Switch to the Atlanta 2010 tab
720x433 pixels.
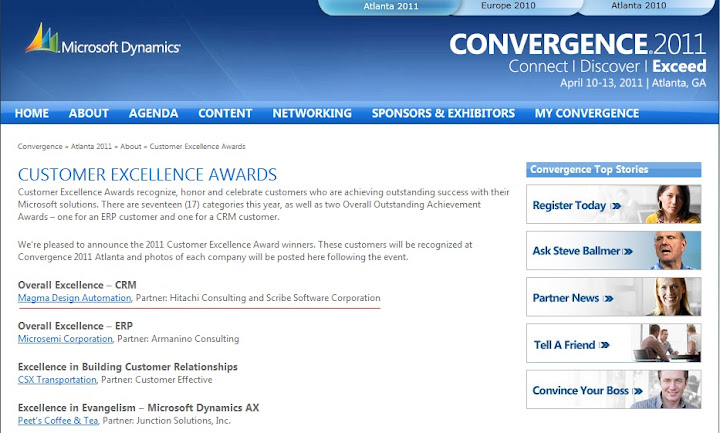pyautogui.click(x=639, y=6)
